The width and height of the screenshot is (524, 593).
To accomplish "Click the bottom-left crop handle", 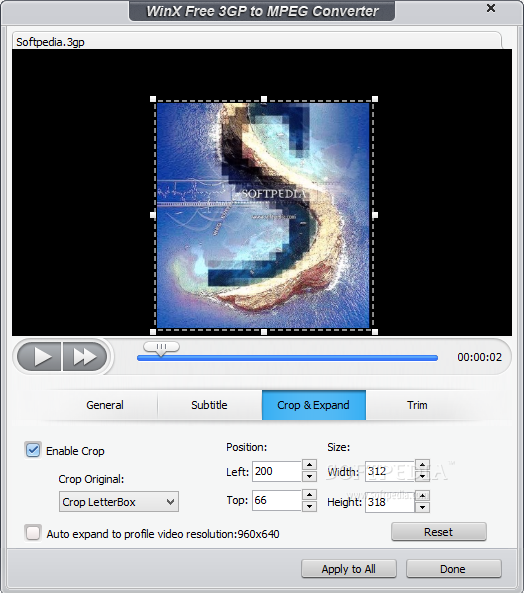I will click(x=153, y=332).
